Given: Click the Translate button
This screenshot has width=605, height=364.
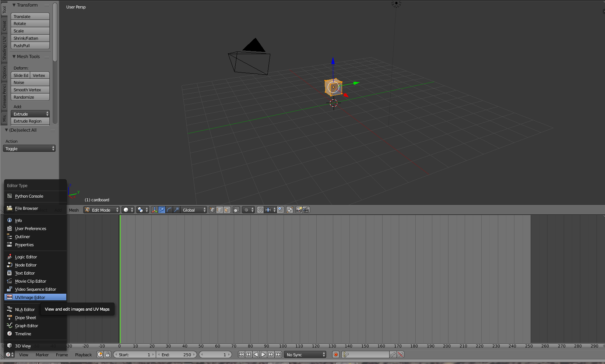Looking at the screenshot, I should [x=30, y=17].
